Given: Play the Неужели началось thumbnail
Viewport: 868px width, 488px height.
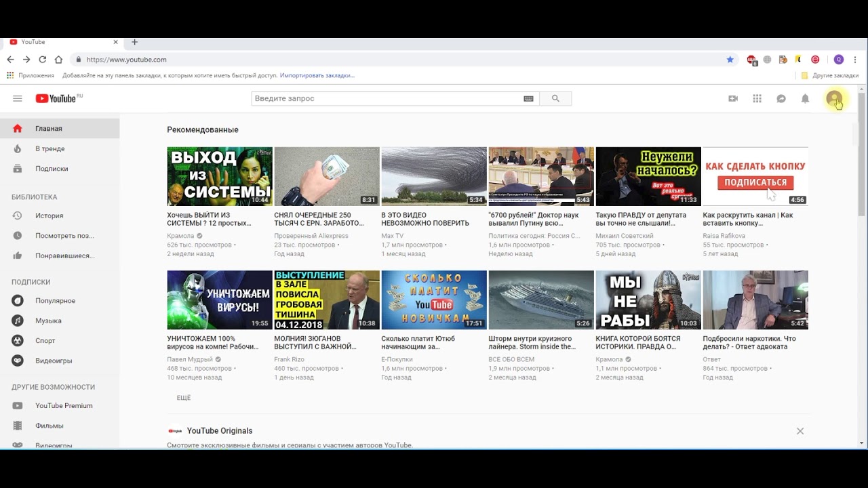Looking at the screenshot, I should (x=648, y=176).
